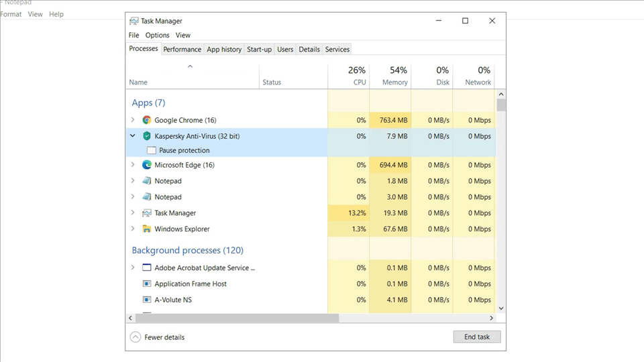Expand the Google Chrome process group

pos(133,121)
